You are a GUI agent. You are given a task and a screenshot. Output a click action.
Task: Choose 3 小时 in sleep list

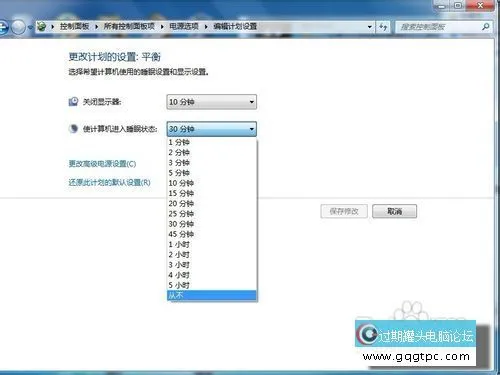point(212,265)
